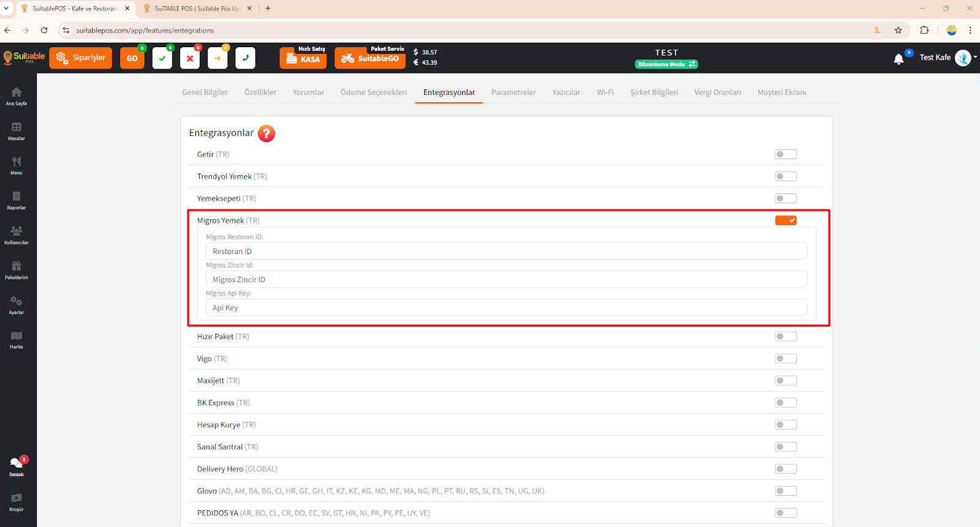Disable the Migros Yemek toggle

(786, 220)
